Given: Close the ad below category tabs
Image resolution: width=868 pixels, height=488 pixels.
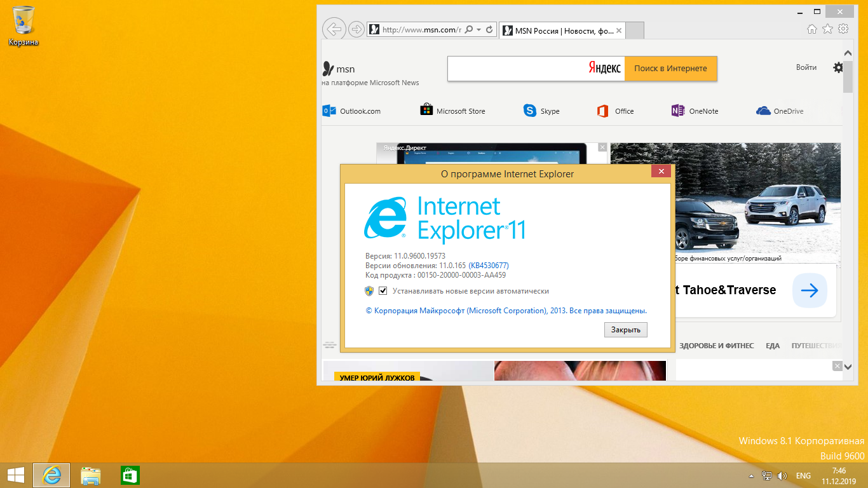Looking at the screenshot, I should (x=836, y=365).
